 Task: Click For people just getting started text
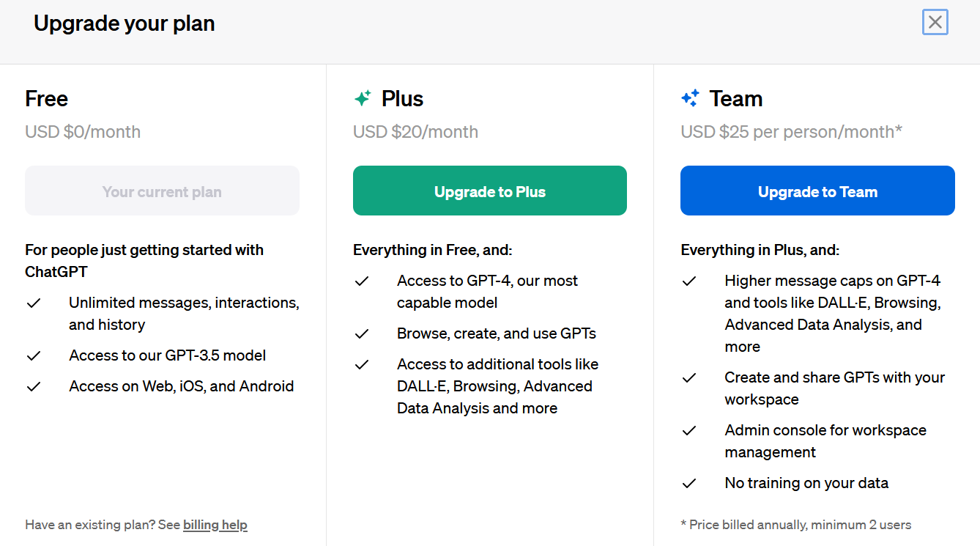click(x=144, y=261)
